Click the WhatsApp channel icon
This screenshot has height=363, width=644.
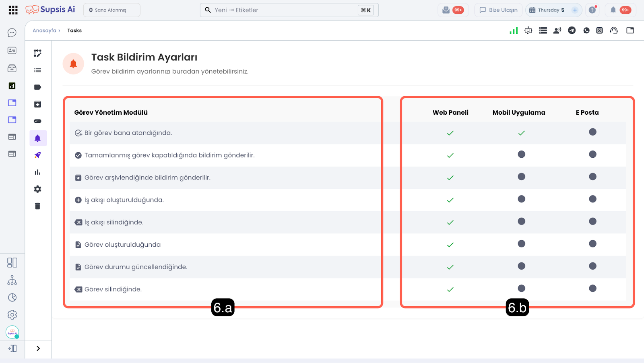[586, 31]
